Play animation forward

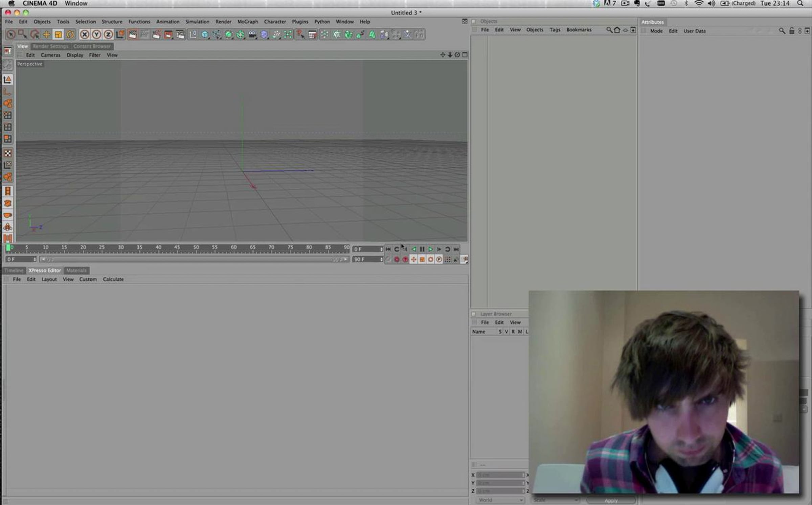click(x=430, y=249)
